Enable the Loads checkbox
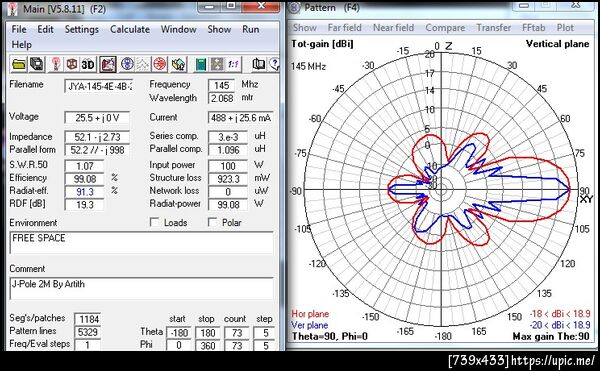Viewport: 600px width, 371px height. (155, 222)
